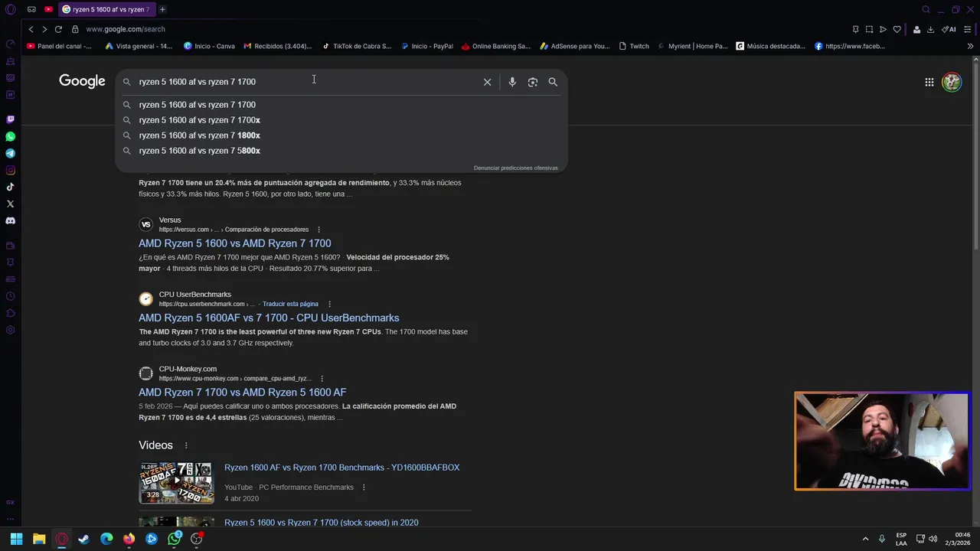The height and width of the screenshot is (551, 980).
Task: Open the browser tab search magnifier
Action: pos(926,9)
